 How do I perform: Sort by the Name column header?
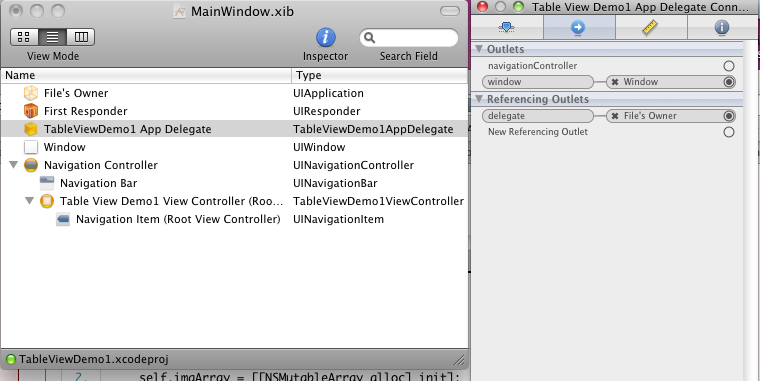coord(146,75)
